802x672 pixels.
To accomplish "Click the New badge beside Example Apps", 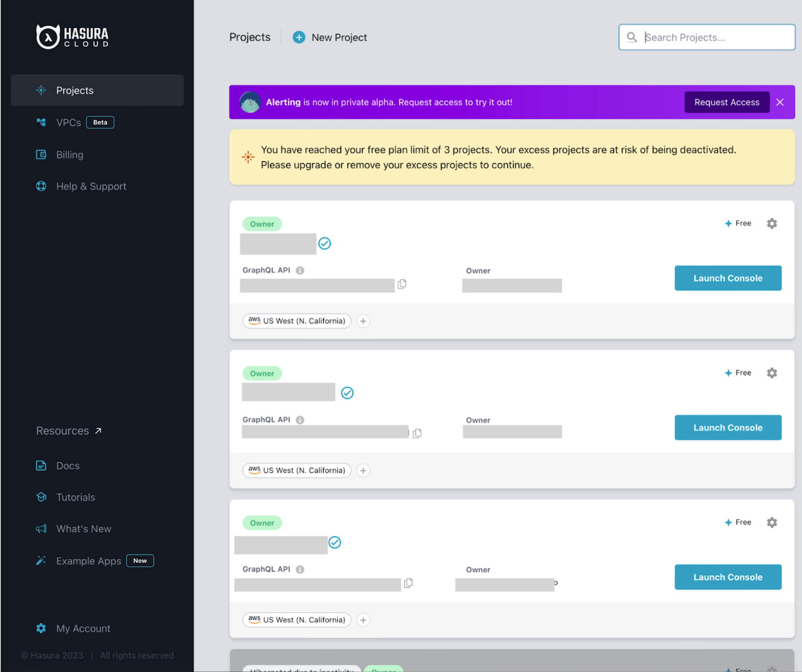I will point(140,561).
